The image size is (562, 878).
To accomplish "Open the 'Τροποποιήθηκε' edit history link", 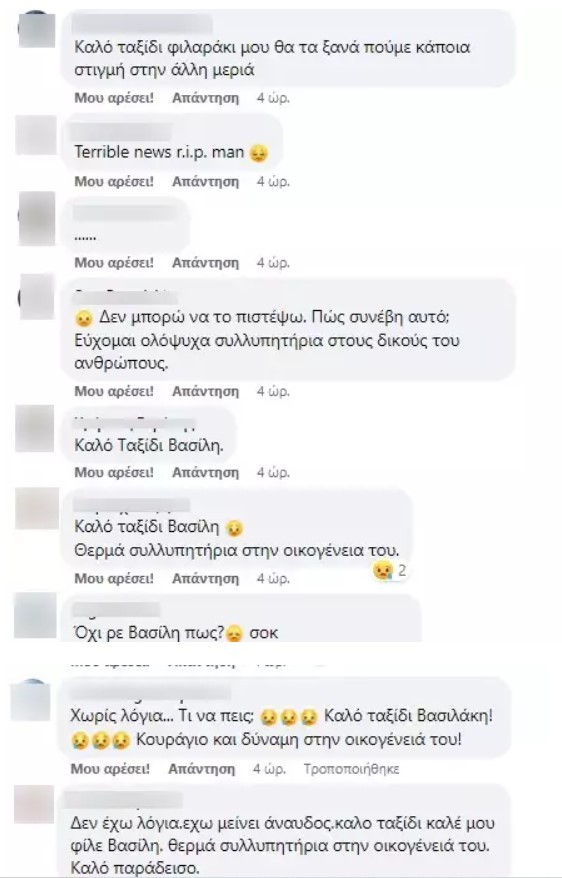I will point(352,769).
